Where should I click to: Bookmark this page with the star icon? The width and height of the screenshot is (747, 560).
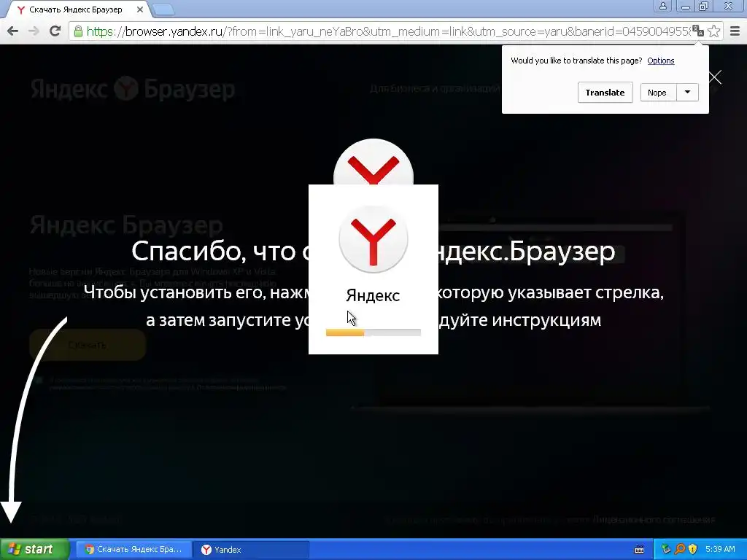click(x=713, y=31)
